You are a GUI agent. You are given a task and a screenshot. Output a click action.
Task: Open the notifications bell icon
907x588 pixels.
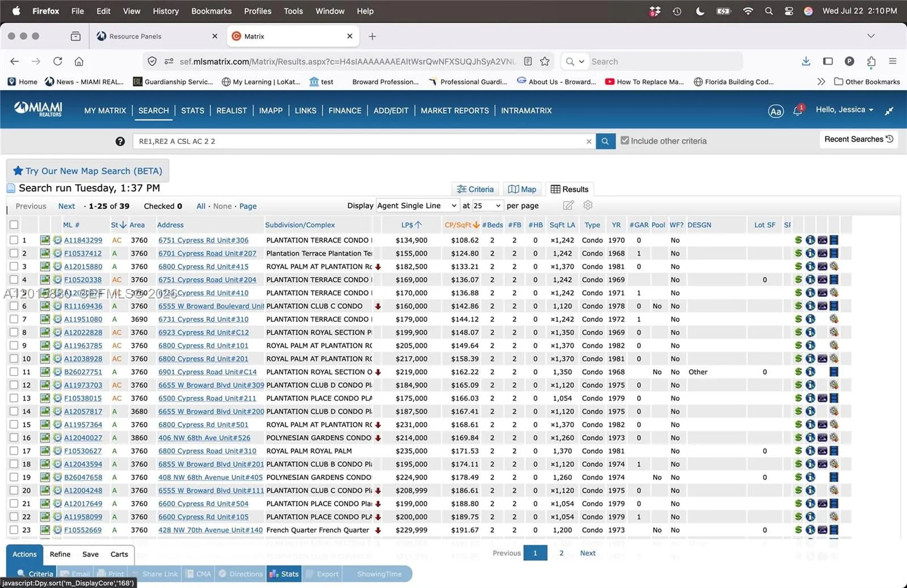pos(798,110)
